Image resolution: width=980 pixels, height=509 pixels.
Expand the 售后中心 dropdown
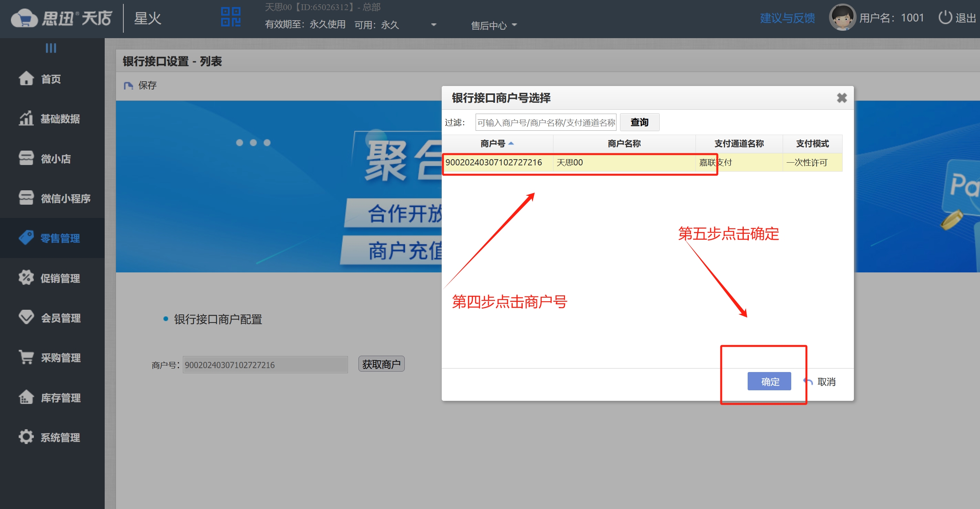494,25
